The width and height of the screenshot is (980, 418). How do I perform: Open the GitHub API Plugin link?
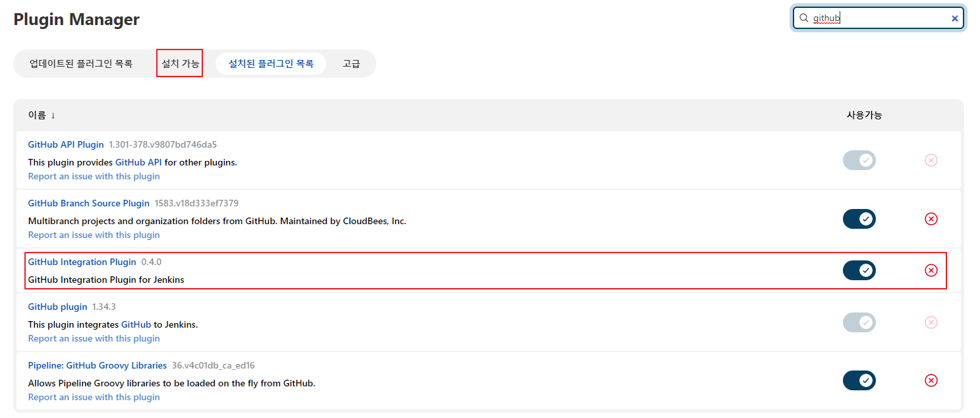(x=66, y=144)
